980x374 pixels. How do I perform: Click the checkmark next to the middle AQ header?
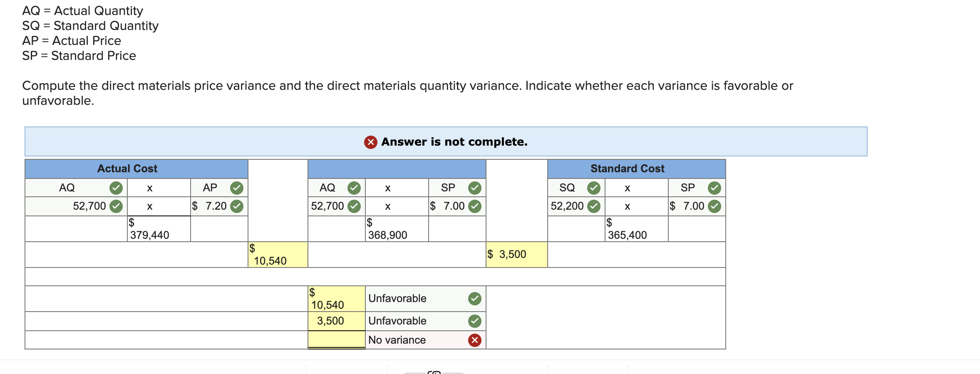click(354, 188)
